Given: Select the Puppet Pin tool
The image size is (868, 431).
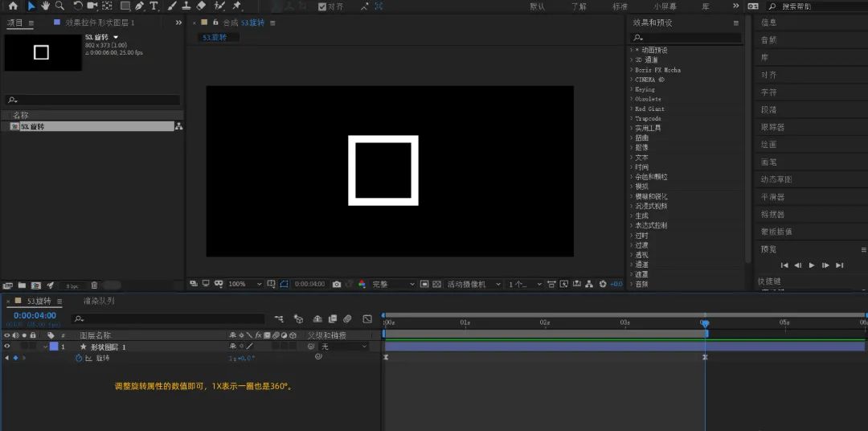Looking at the screenshot, I should pyautogui.click(x=236, y=6).
